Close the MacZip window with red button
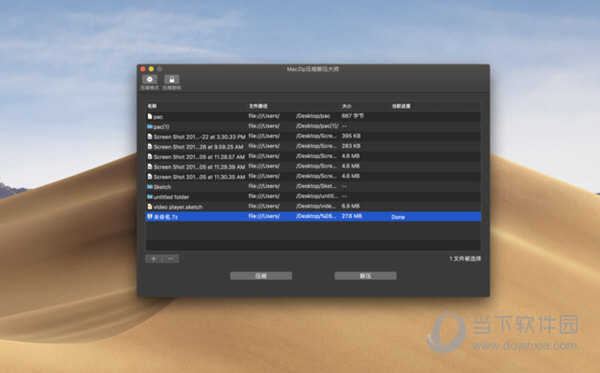This screenshot has width=600, height=373. tap(143, 69)
